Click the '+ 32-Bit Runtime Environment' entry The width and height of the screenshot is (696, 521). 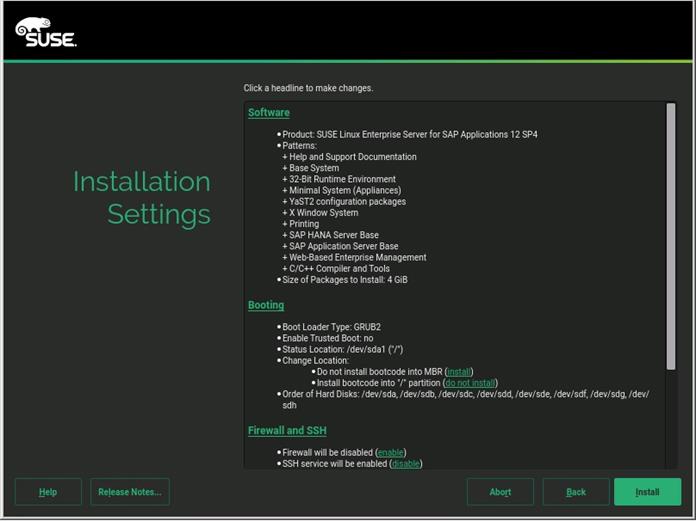click(x=339, y=179)
